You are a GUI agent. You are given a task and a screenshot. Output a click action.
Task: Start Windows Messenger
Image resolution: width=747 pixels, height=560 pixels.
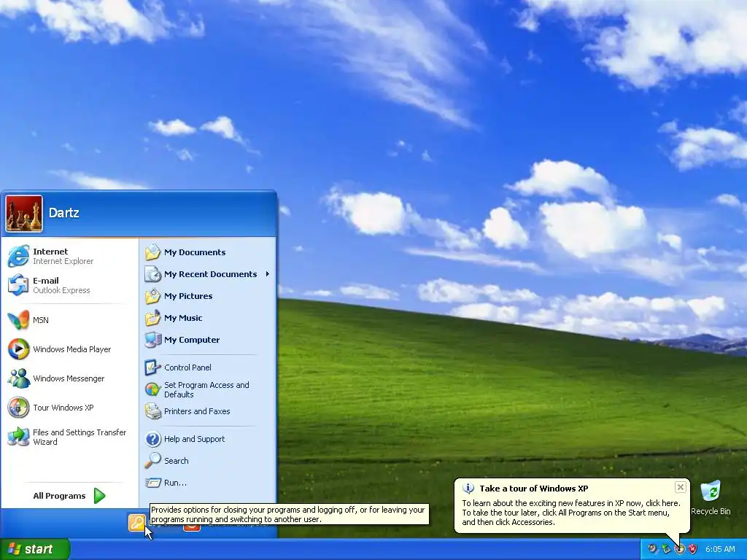tap(69, 378)
